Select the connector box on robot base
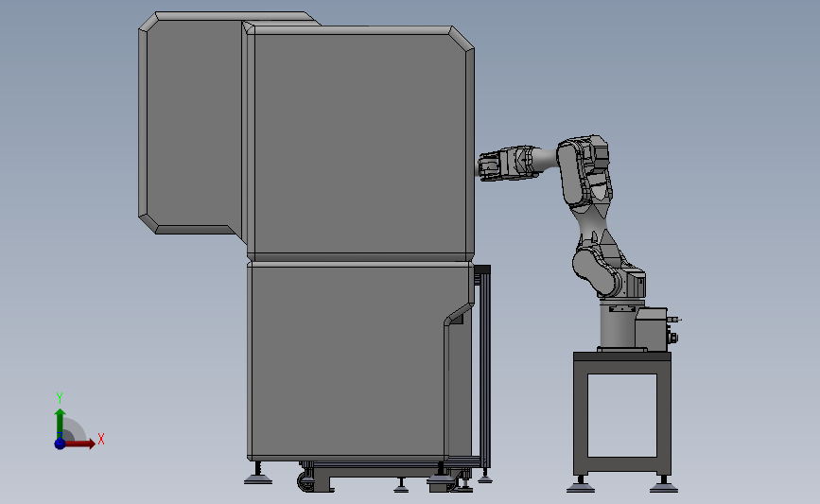820x504 pixels. tap(651, 328)
